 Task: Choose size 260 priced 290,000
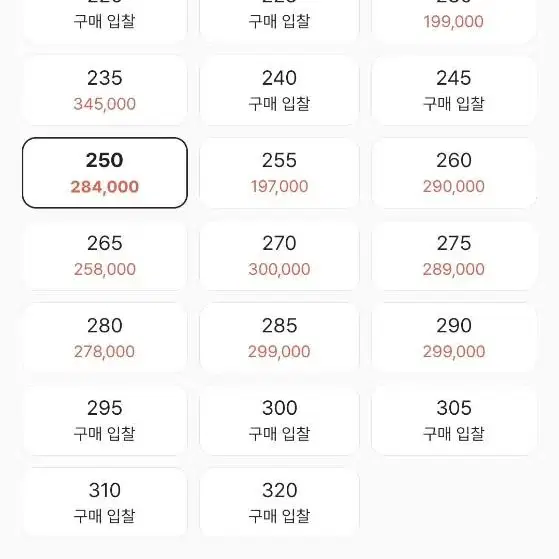coord(454,173)
